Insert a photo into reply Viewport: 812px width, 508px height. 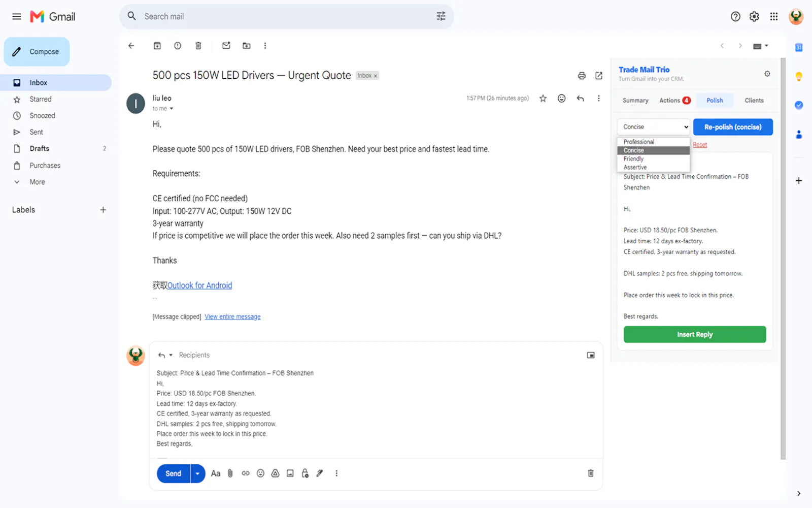coord(290,473)
